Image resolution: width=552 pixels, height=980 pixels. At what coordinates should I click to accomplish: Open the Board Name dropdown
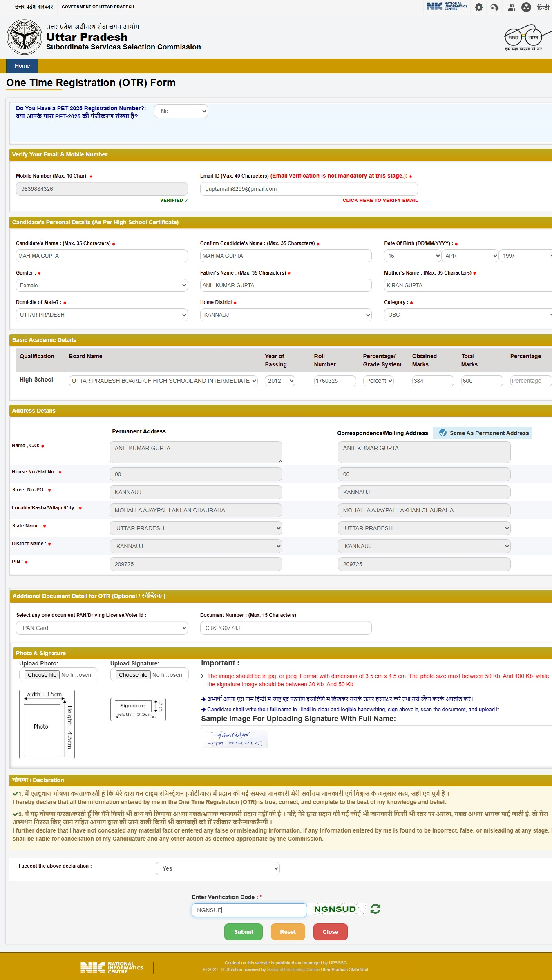[163, 381]
